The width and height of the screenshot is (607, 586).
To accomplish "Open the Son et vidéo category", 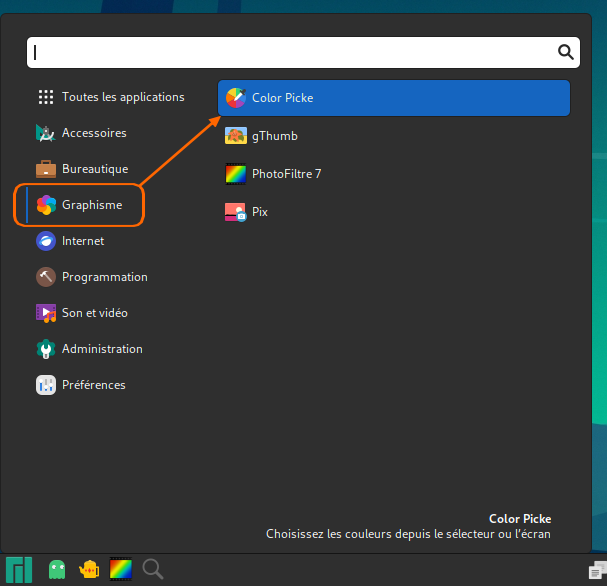I will coord(94,313).
